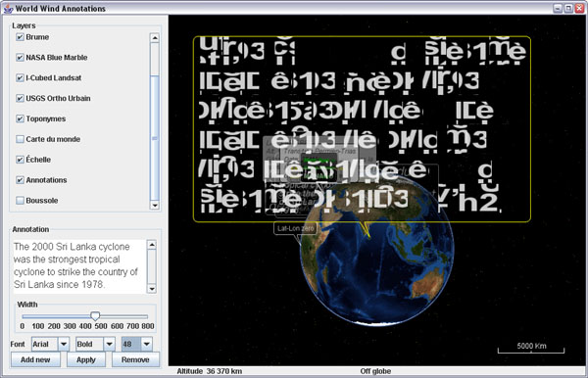
Task: Remove the selected annotation
Action: [x=135, y=359]
